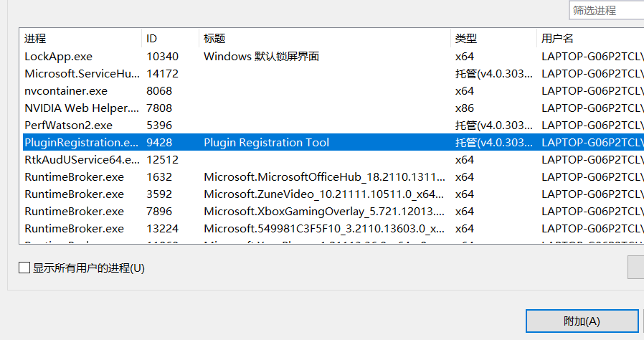Click the Microsoft.549981C3F5F10 title cell
This screenshot has width=644, height=340.
(324, 229)
